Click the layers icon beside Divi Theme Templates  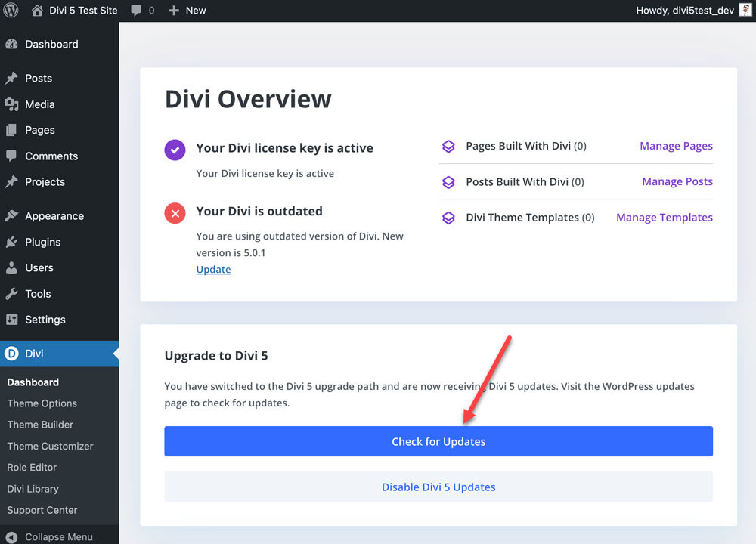pyautogui.click(x=448, y=218)
